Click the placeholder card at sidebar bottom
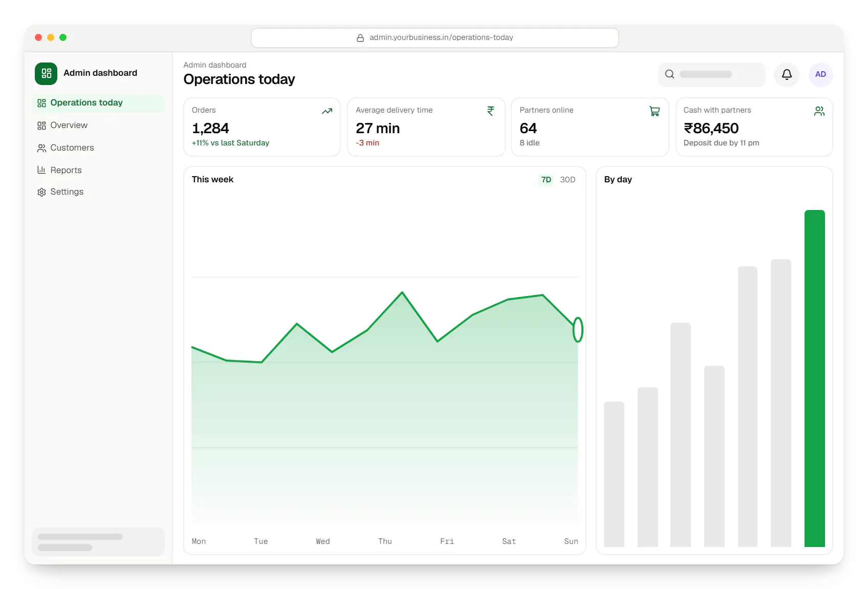 click(98, 542)
